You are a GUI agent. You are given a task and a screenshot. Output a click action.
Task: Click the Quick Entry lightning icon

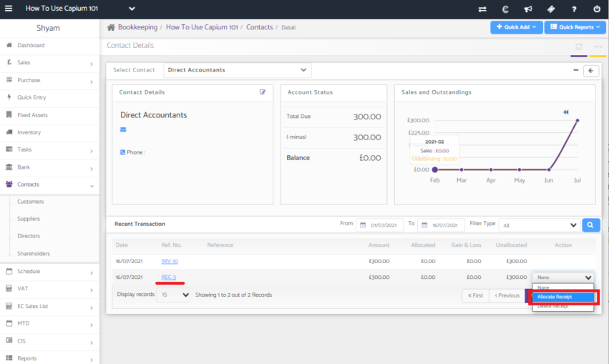coord(9,97)
